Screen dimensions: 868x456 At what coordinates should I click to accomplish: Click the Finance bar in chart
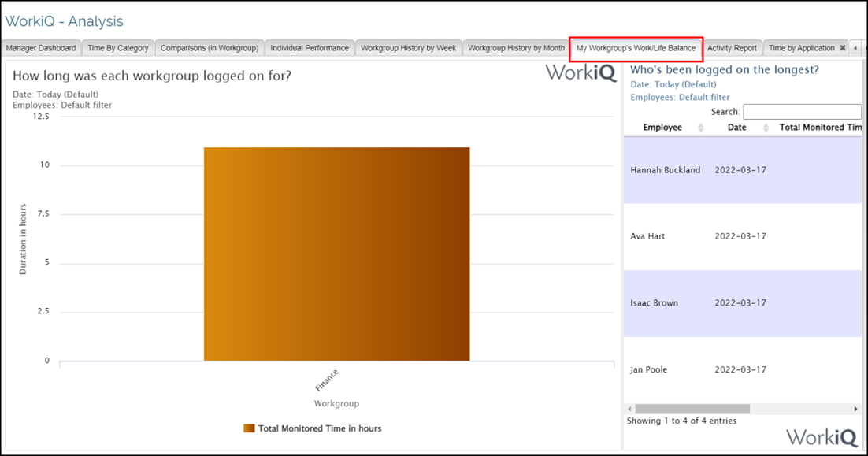coord(336,254)
